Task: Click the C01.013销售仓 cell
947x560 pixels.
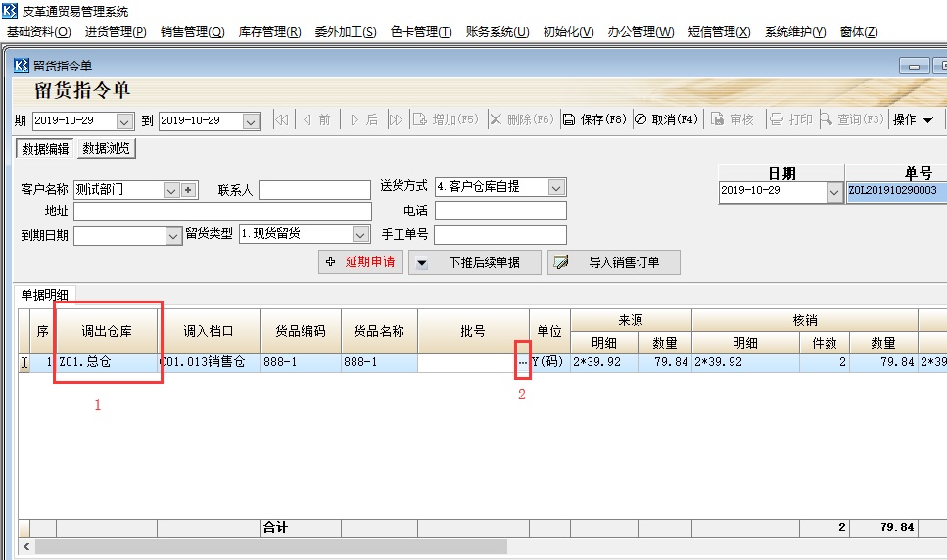Action: click(209, 362)
